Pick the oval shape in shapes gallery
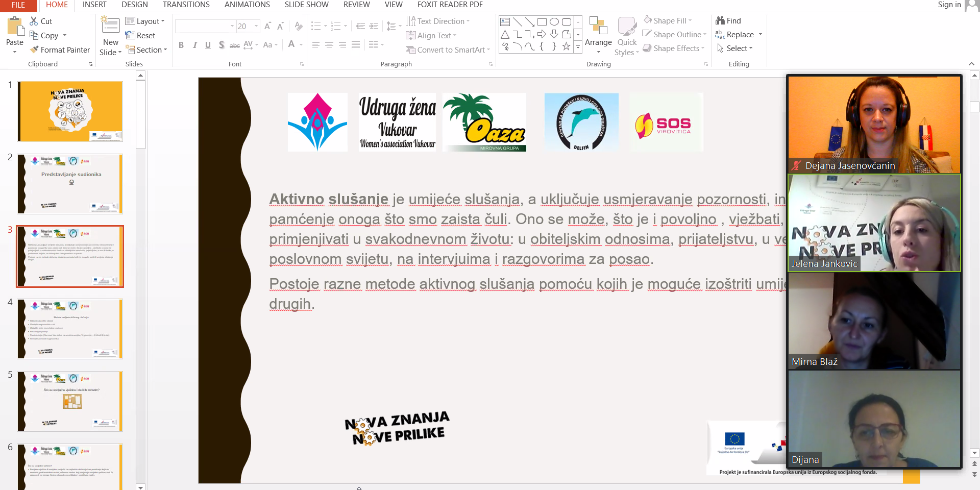Screen dimensions: 980x490 pyautogui.click(x=554, y=22)
